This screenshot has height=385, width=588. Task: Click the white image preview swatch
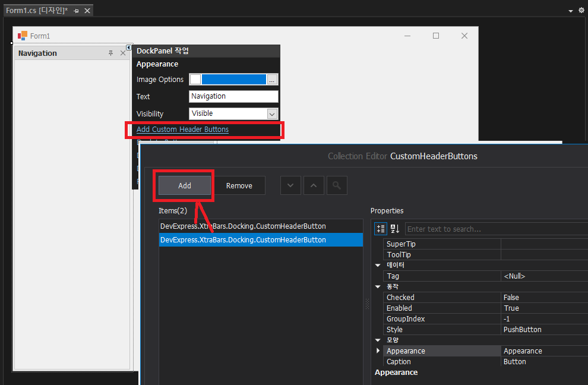[x=195, y=80]
